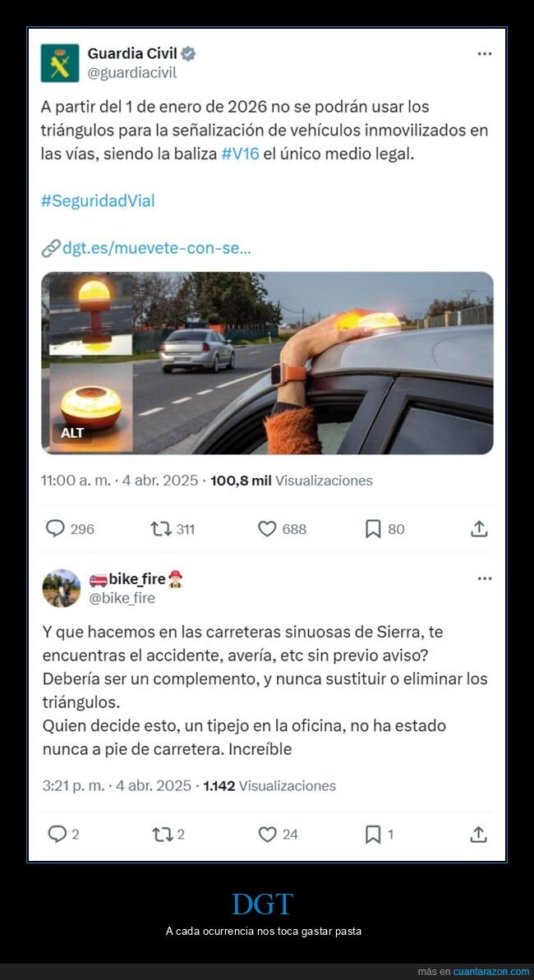The width and height of the screenshot is (534, 980).
Task: Open the Guardia Civil profile avatar
Action: pos(60,63)
